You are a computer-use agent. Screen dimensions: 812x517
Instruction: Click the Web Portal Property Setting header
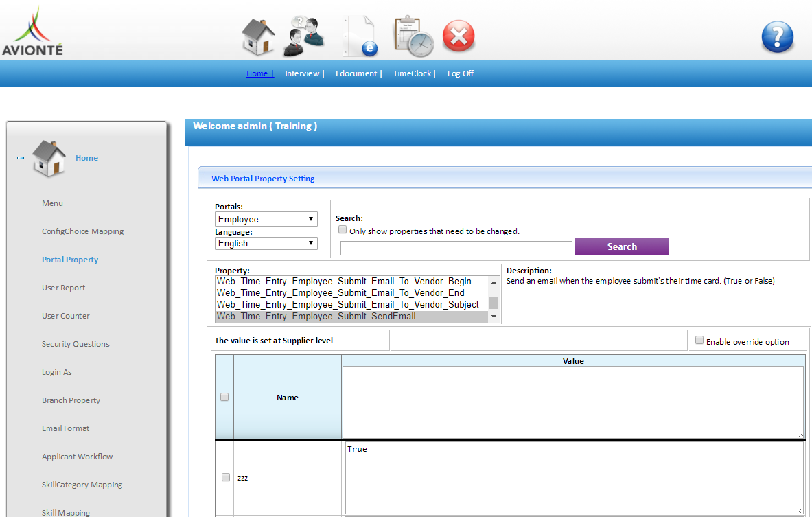tap(263, 179)
